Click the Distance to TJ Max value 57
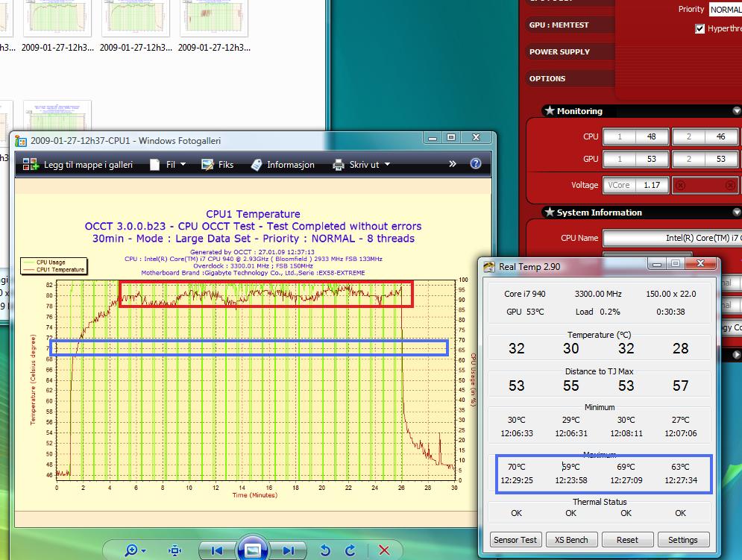 coord(681,386)
